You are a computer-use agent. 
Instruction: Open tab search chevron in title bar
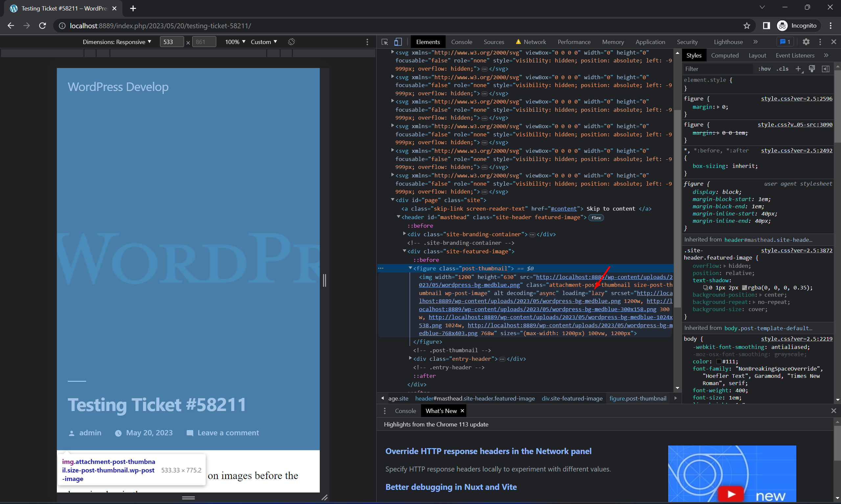pos(762,7)
